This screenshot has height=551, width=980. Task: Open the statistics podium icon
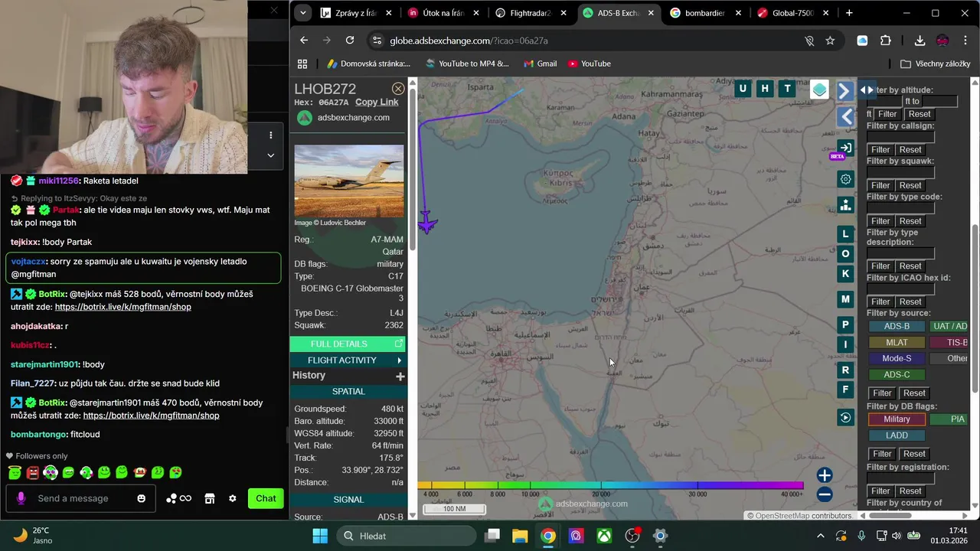(x=845, y=205)
